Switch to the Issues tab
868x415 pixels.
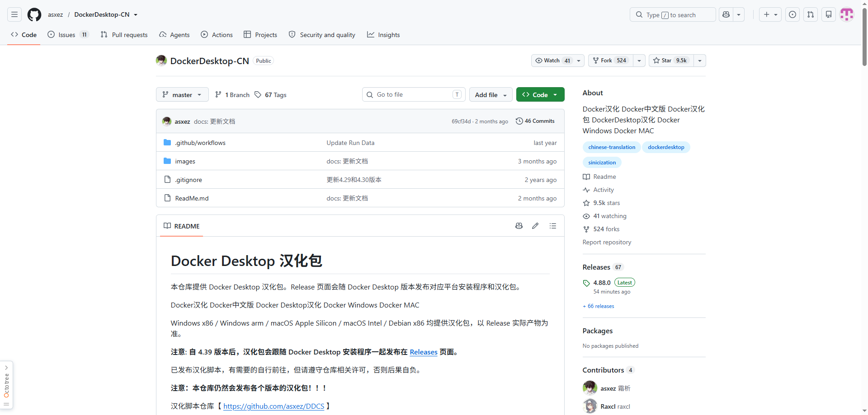pos(68,35)
